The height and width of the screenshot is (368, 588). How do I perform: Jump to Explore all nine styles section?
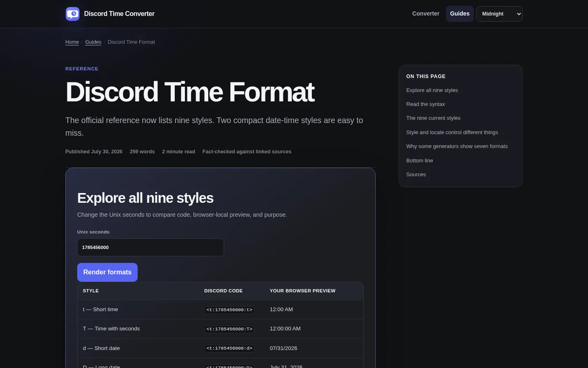pyautogui.click(x=432, y=90)
